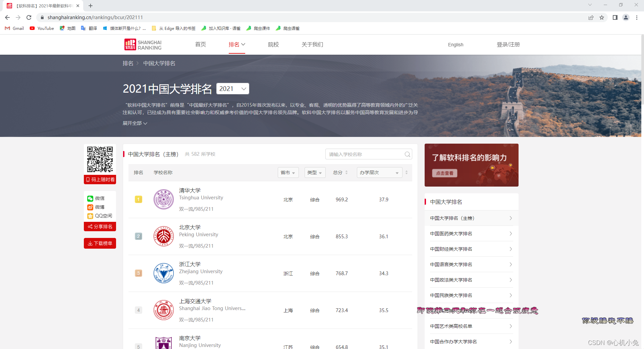Open the 爬虫课件 bookmark
Viewport: 644px width, 349px height.
tap(258, 29)
